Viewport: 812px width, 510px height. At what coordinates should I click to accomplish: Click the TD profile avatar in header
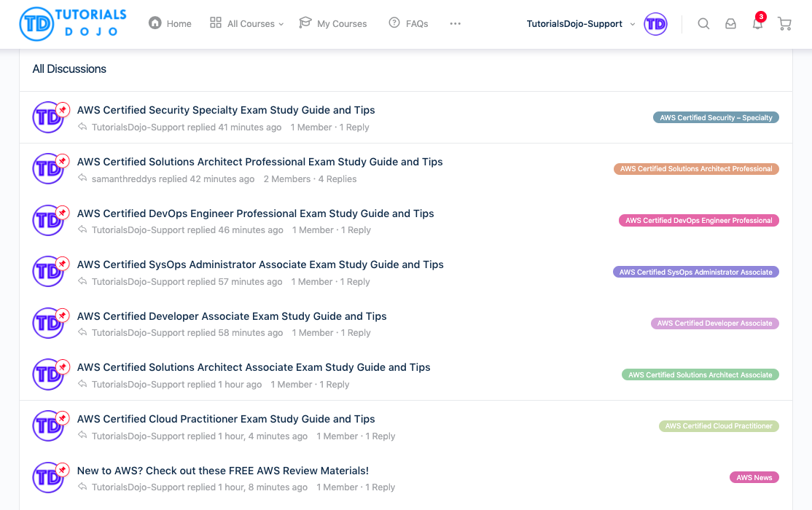pos(655,24)
